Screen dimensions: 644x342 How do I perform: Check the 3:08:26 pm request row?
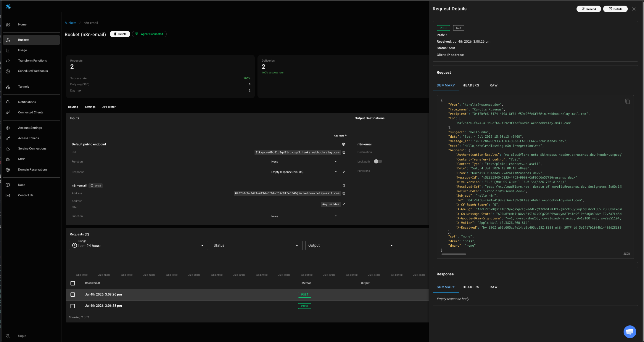coord(73,295)
